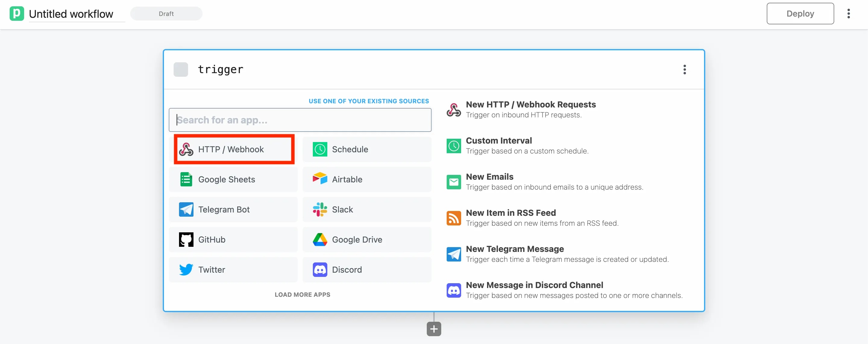Choose New Telegram Message trigger title
868x344 pixels.
pyautogui.click(x=515, y=249)
